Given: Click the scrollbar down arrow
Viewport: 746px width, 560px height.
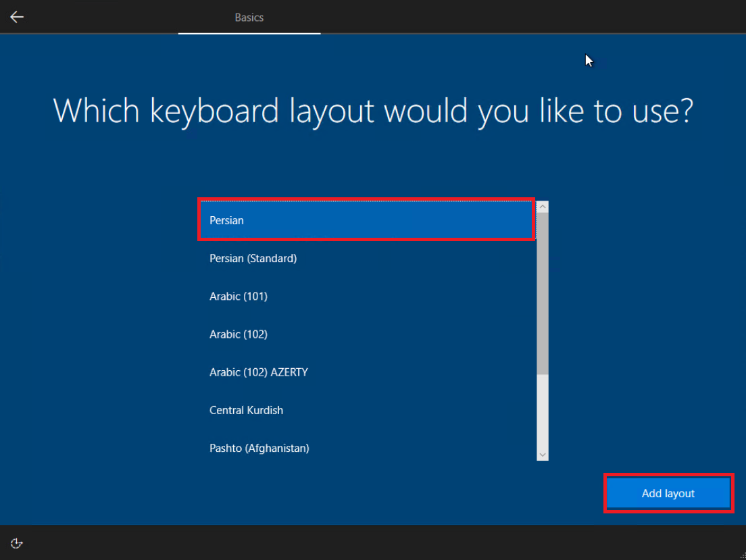Looking at the screenshot, I should 543,455.
